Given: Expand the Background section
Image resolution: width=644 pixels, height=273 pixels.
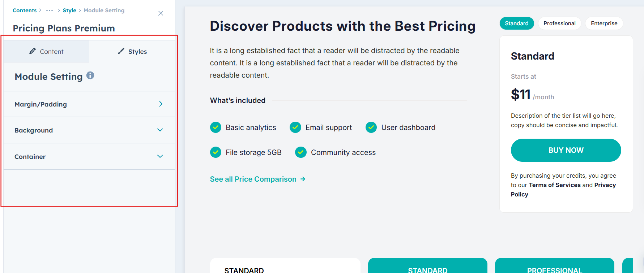Looking at the screenshot, I should point(160,130).
